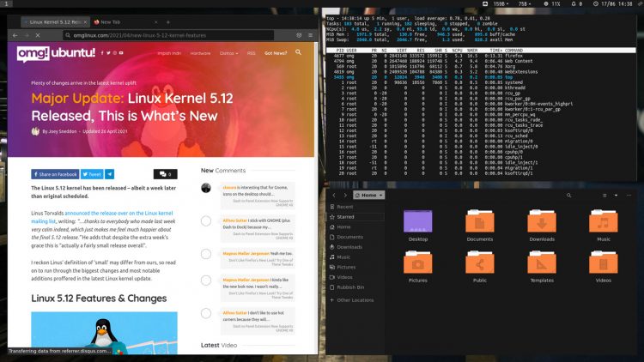Click the 75B network indicator dropdown
The image size is (644, 362).
(x=525, y=3)
